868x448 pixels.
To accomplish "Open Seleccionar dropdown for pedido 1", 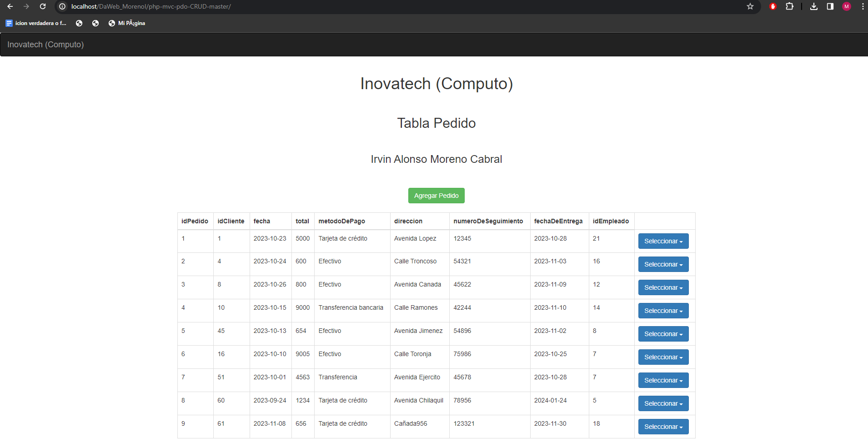I will click(x=663, y=241).
